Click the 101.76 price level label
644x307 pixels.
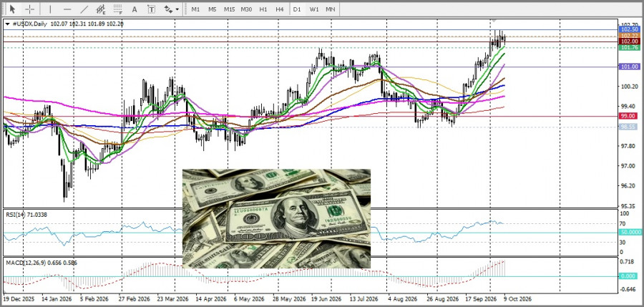pyautogui.click(x=629, y=48)
